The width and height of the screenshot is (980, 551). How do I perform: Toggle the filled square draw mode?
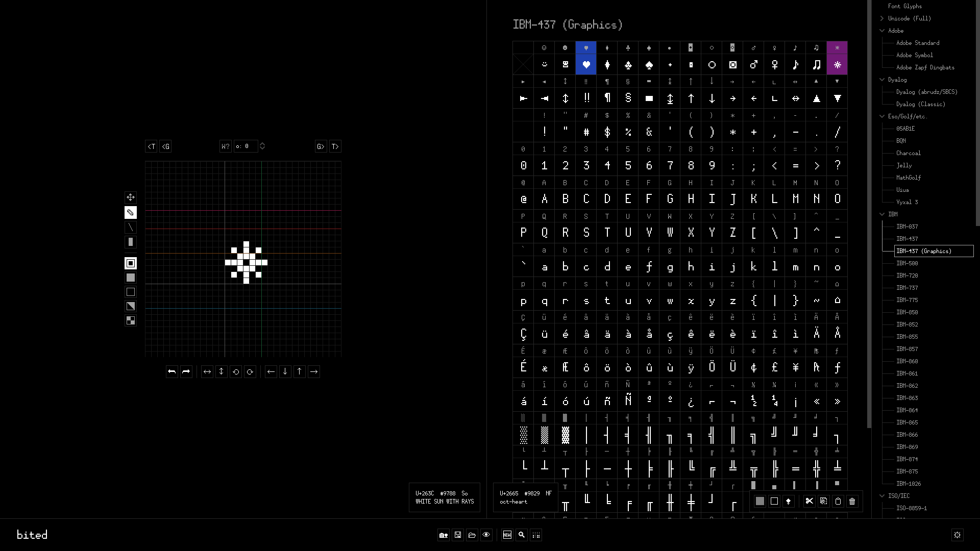[131, 278]
